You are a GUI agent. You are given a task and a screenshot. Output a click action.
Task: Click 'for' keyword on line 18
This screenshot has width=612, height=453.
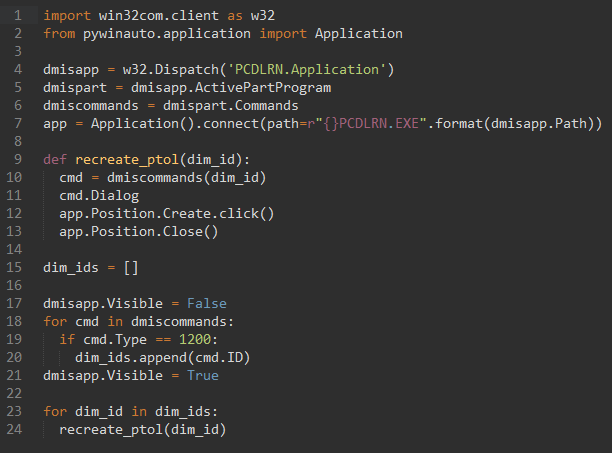(x=55, y=322)
